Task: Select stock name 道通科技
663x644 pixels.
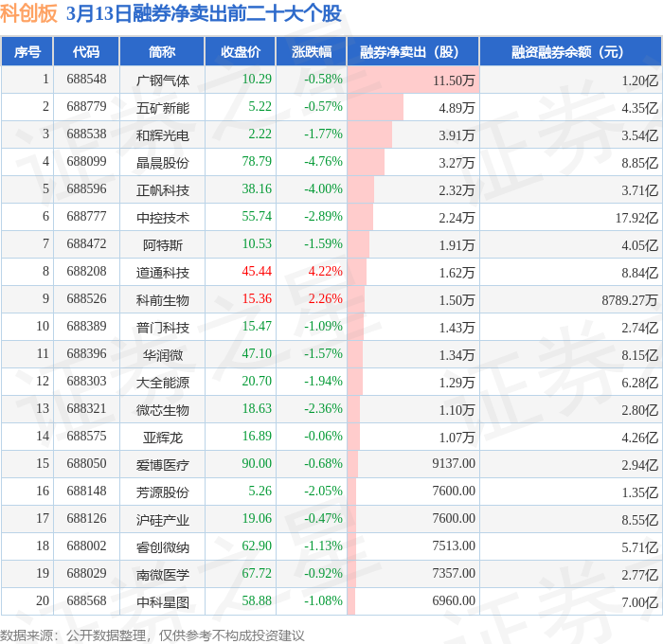Action: coord(162,273)
